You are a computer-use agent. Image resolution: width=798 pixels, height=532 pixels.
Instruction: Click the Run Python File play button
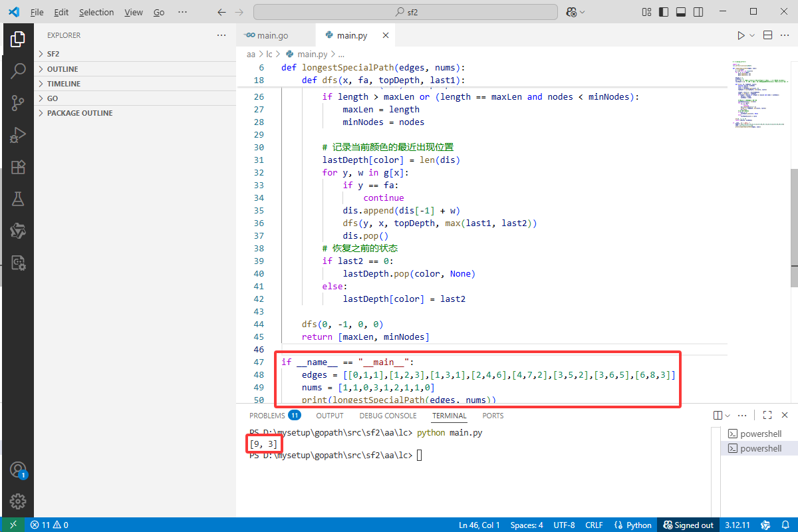click(x=741, y=35)
